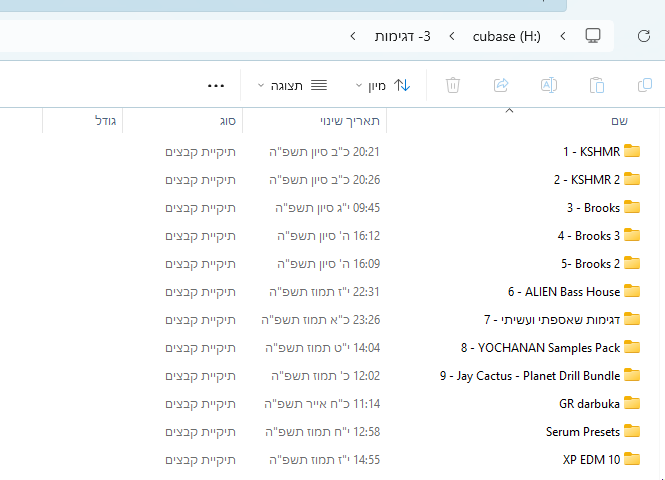Click the date 23:26 כ"א תמוז תשפ"ה
The width and height of the screenshot is (665, 480).
321,319
